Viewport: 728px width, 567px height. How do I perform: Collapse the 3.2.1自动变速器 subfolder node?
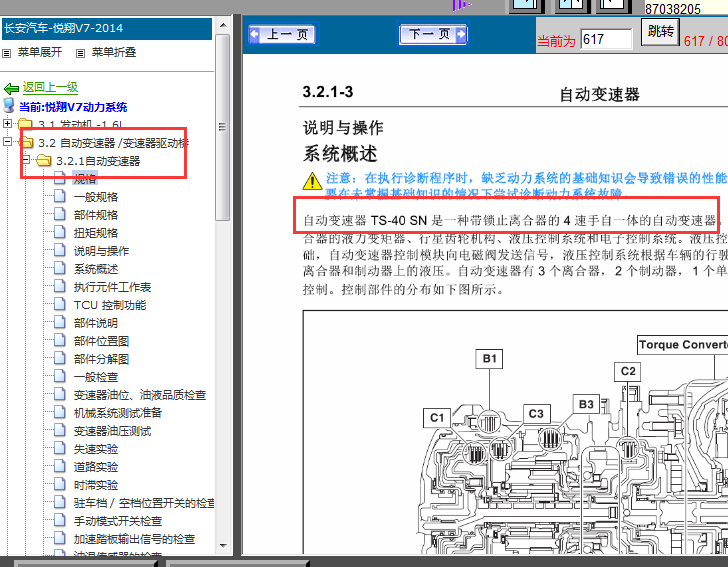(26, 160)
